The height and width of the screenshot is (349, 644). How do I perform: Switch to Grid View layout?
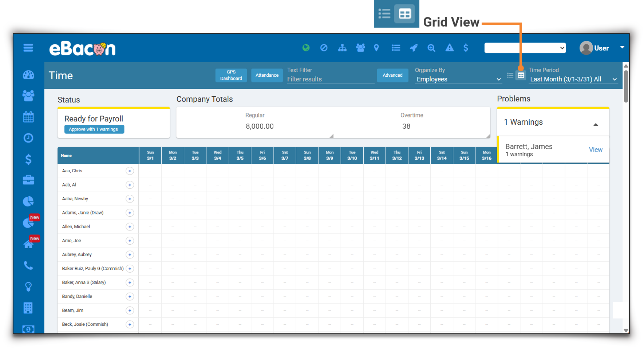pos(521,75)
